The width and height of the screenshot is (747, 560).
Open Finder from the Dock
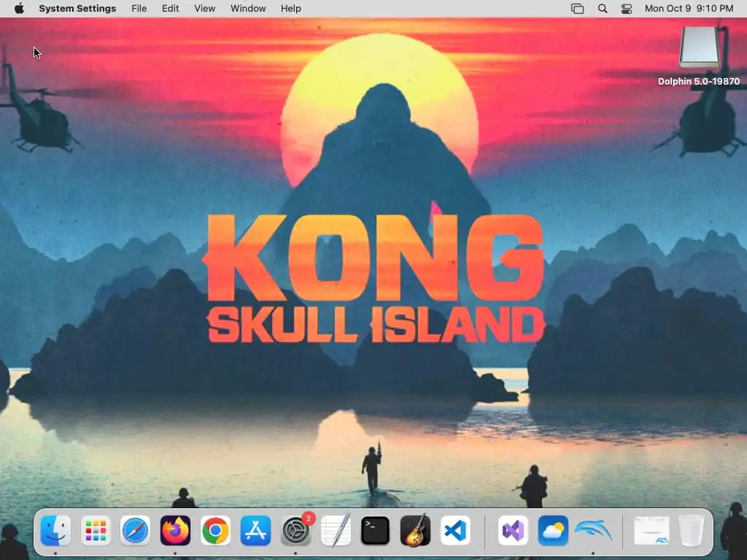pos(55,530)
